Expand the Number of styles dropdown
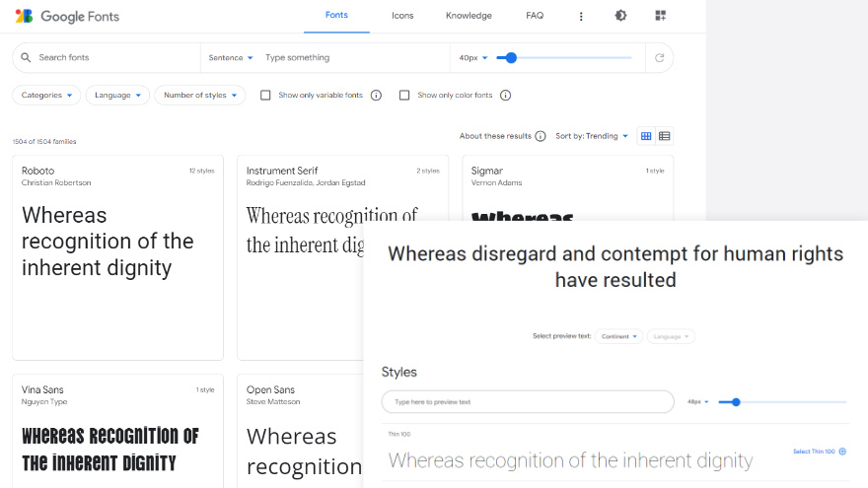The width and height of the screenshot is (868, 488). pos(200,96)
